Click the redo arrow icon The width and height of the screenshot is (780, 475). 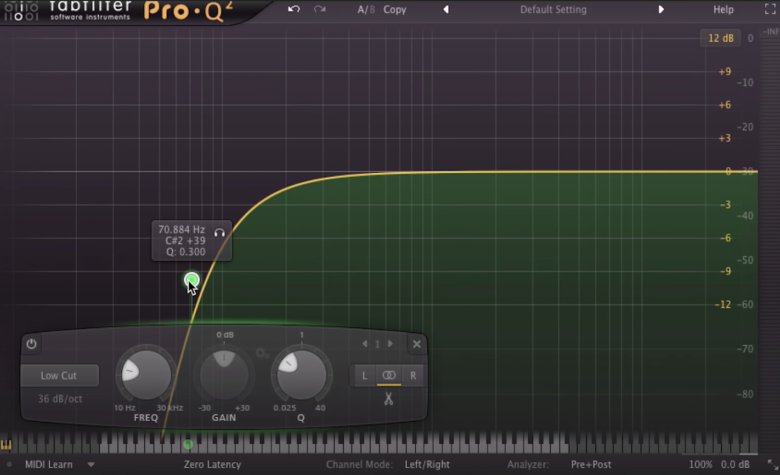click(x=319, y=9)
